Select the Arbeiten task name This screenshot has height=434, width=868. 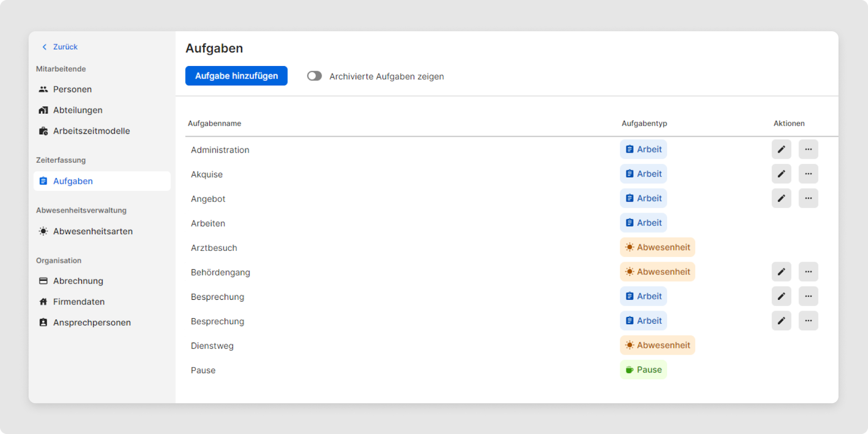(x=208, y=223)
